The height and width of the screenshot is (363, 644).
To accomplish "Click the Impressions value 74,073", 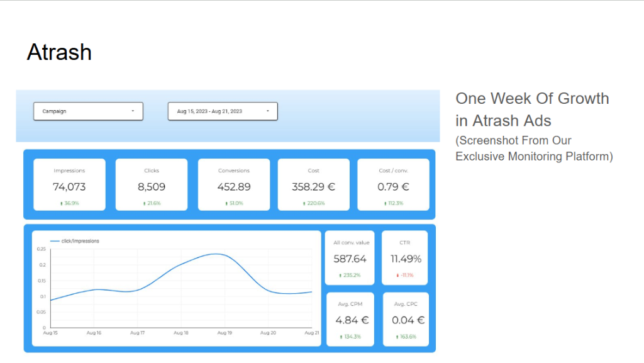I will tap(69, 187).
